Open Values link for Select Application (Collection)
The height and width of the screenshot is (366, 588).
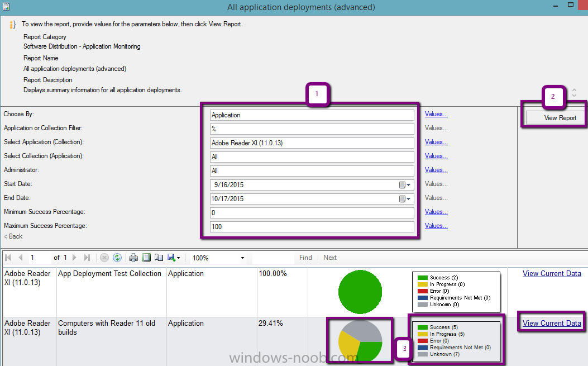click(436, 142)
